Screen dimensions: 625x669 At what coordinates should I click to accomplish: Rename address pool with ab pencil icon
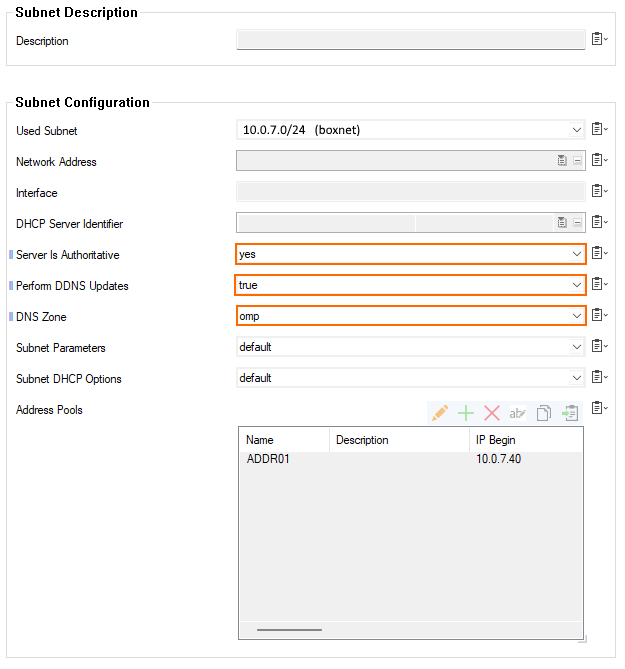click(x=517, y=413)
